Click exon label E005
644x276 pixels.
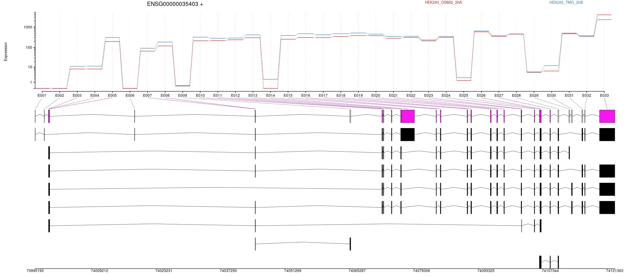[112, 95]
